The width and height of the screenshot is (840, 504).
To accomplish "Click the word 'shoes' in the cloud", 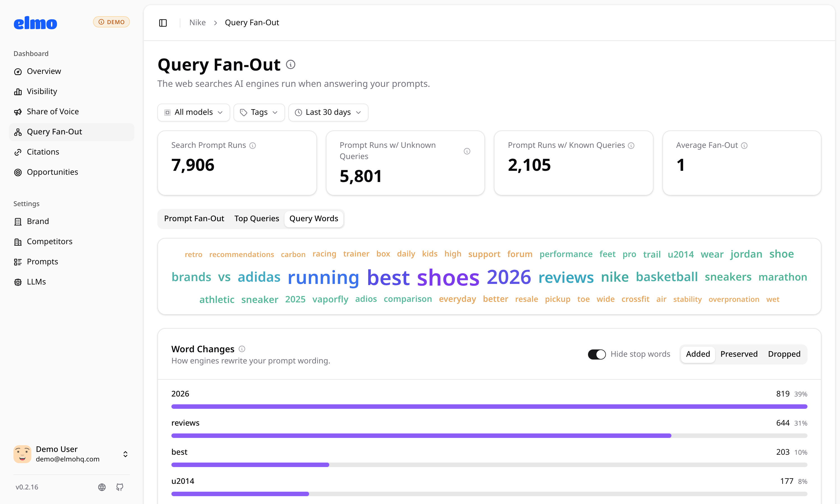I will (448, 278).
